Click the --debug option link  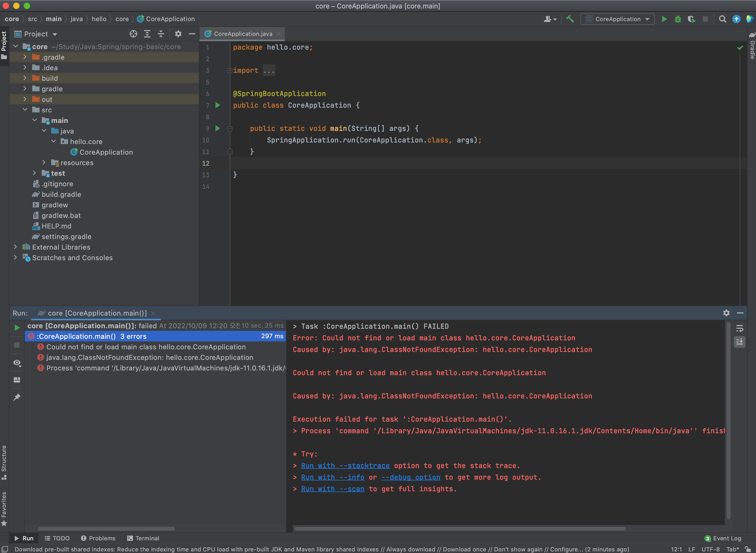click(411, 477)
